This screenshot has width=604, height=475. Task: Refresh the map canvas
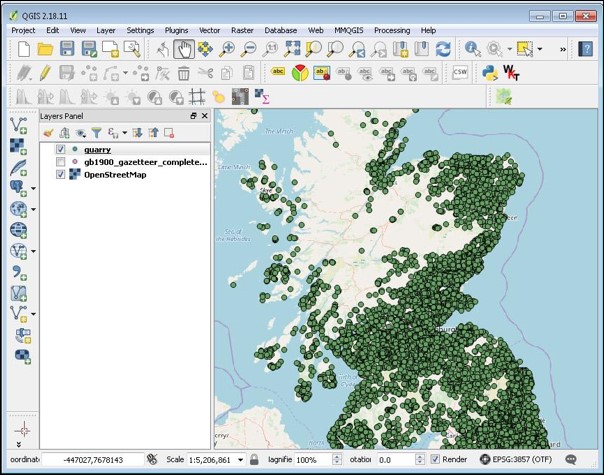click(x=443, y=49)
